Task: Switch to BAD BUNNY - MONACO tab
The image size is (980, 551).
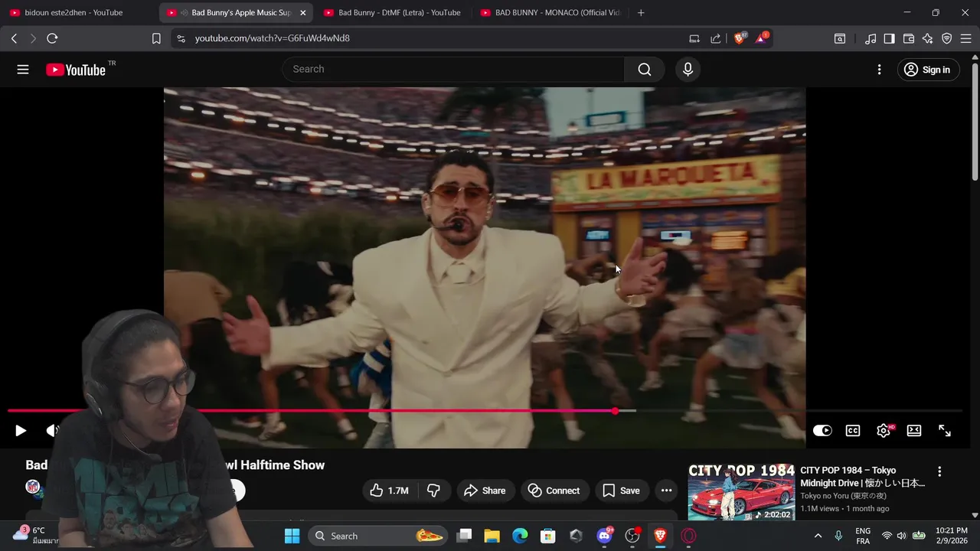Action: tap(550, 13)
